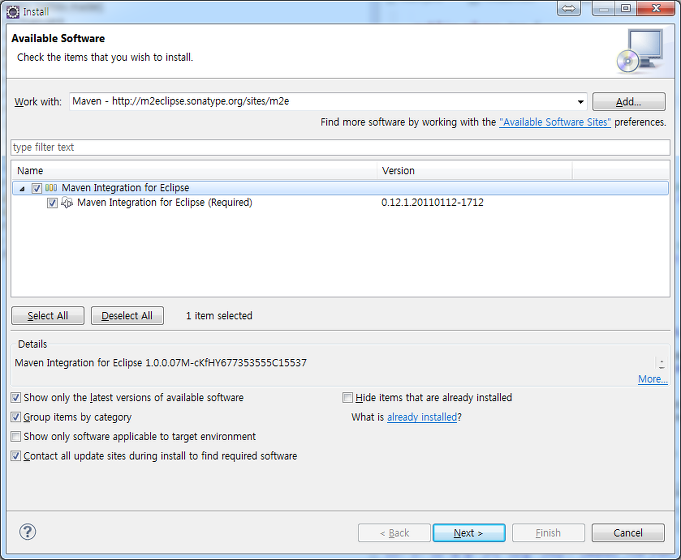Open the Available Software Sites preferences link
The image size is (681, 560).
tap(555, 122)
